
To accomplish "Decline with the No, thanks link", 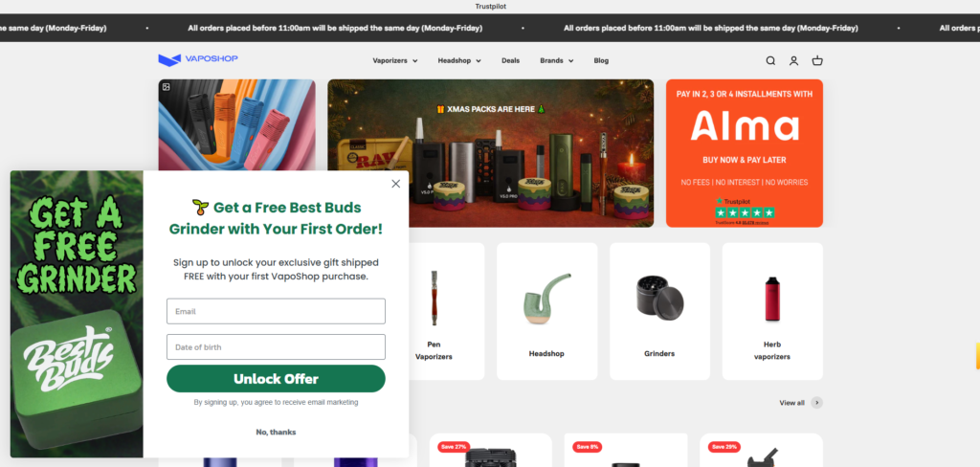I will [x=276, y=432].
